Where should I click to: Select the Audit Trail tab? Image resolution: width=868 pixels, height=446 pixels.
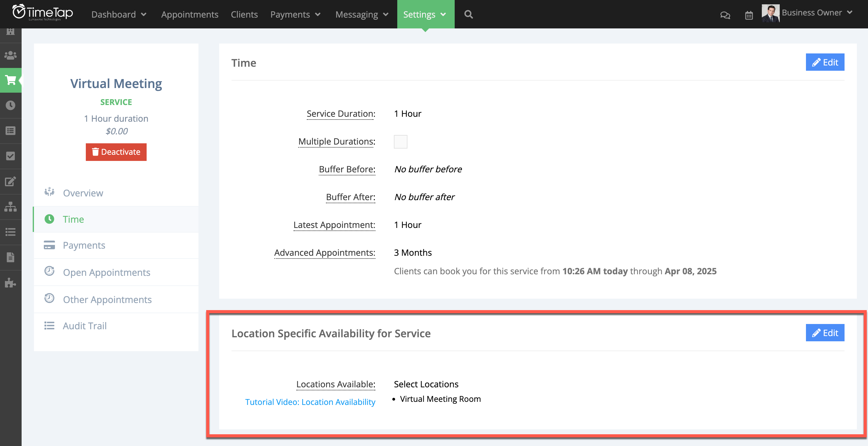click(x=84, y=325)
